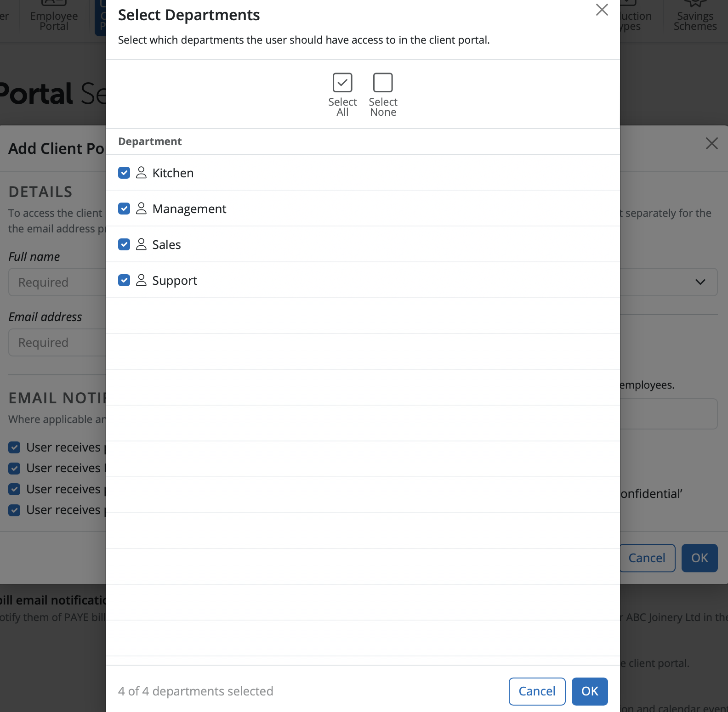This screenshot has width=728, height=712.
Task: Uncheck the Kitchen department checkbox
Action: 124,173
